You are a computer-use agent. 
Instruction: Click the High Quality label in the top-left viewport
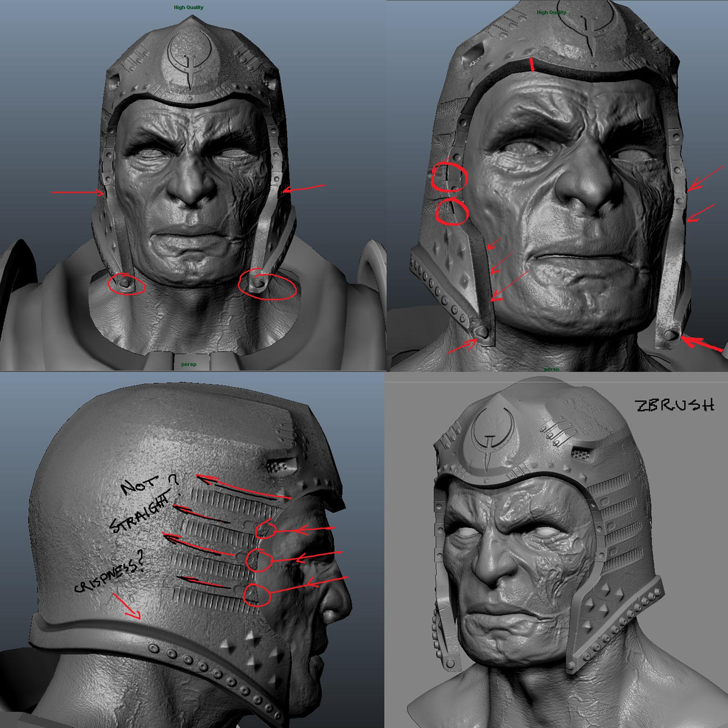188,7
